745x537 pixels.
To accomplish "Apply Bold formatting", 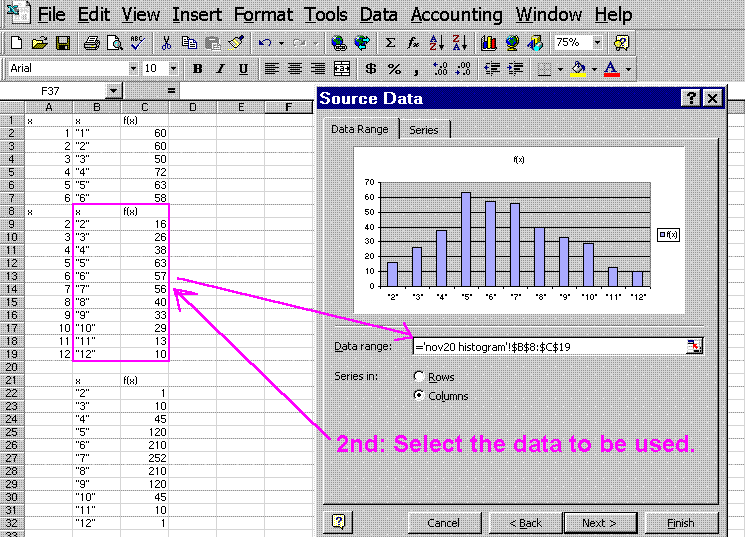I will click(x=197, y=69).
